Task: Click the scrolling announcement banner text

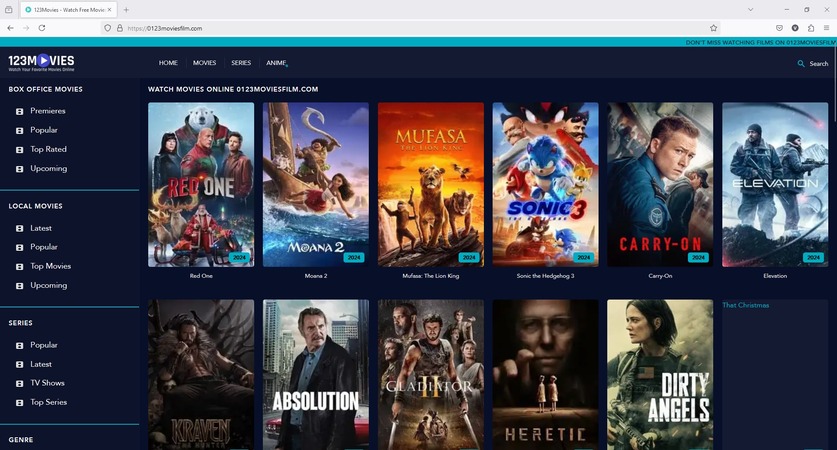Action: tap(761, 42)
